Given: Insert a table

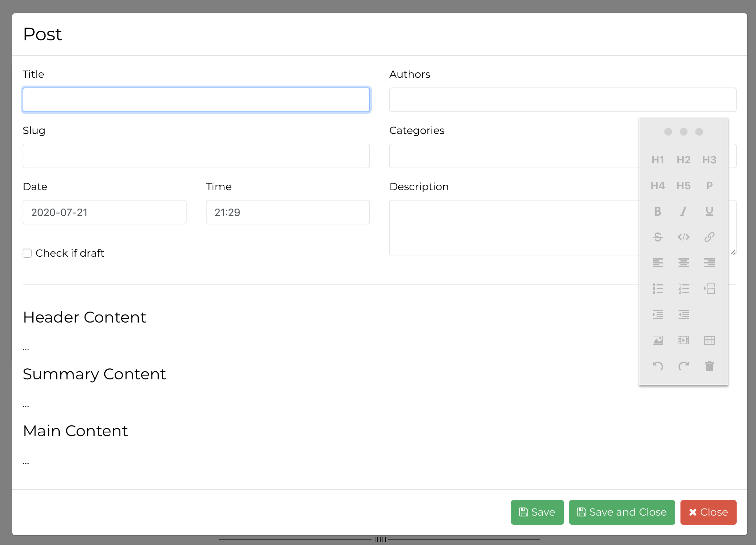Looking at the screenshot, I should (x=709, y=340).
